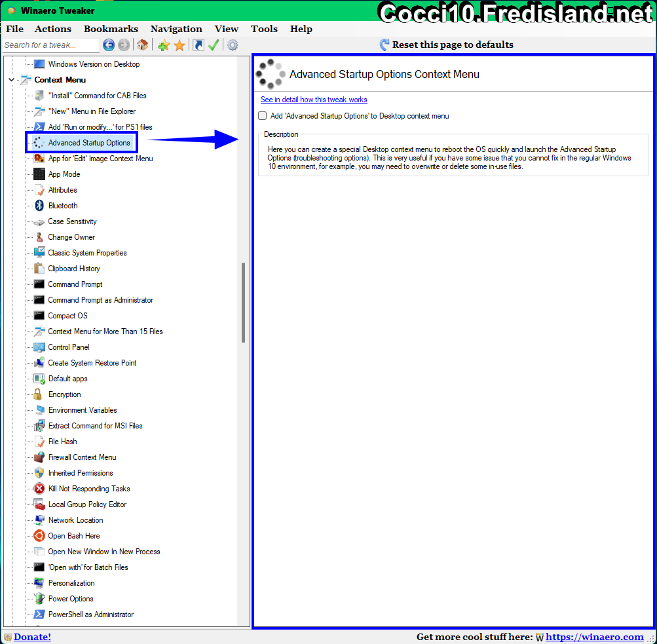Select Case Sensitivity tree item

coord(72,221)
